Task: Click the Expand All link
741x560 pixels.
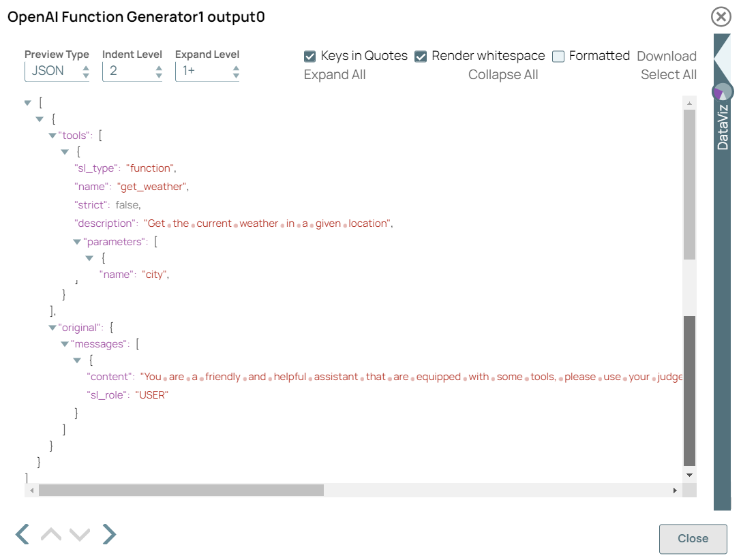Action: [x=335, y=75]
